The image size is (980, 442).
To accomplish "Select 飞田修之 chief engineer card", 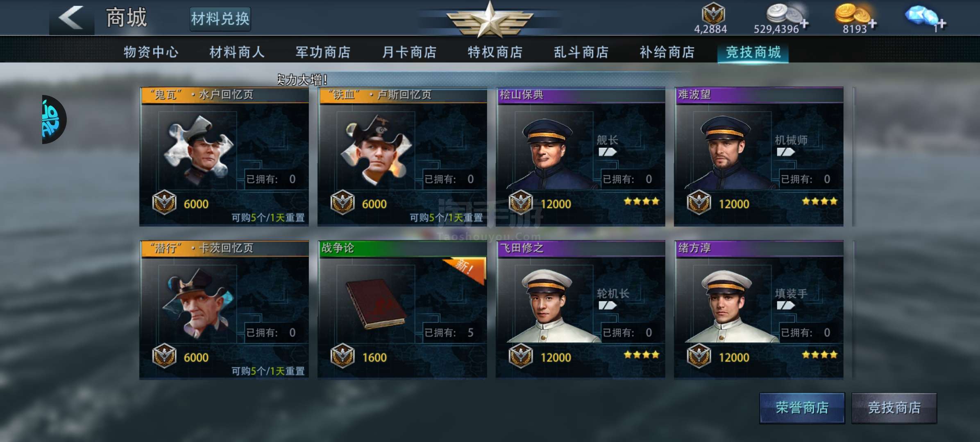I will click(x=580, y=310).
